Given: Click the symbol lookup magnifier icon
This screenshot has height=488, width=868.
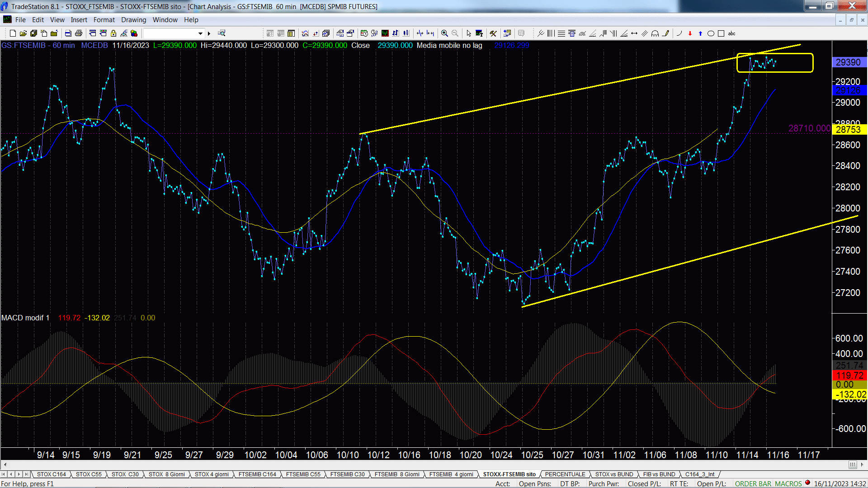Looking at the screenshot, I should [222, 33].
